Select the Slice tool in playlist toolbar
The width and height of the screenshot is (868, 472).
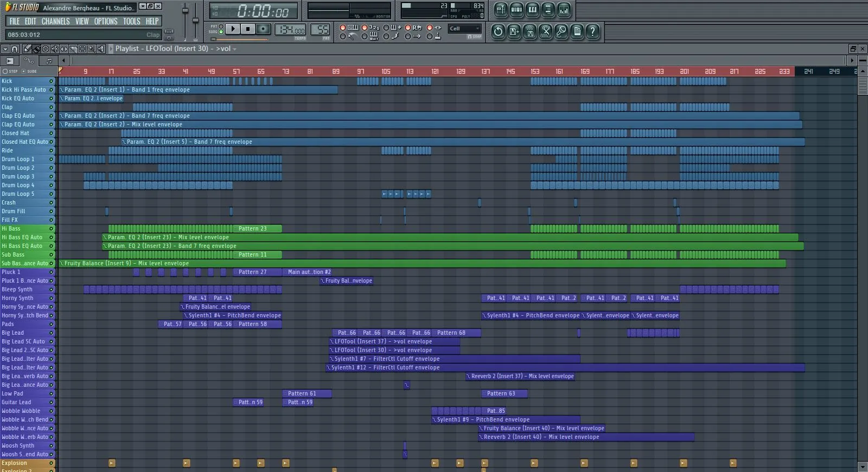73,49
